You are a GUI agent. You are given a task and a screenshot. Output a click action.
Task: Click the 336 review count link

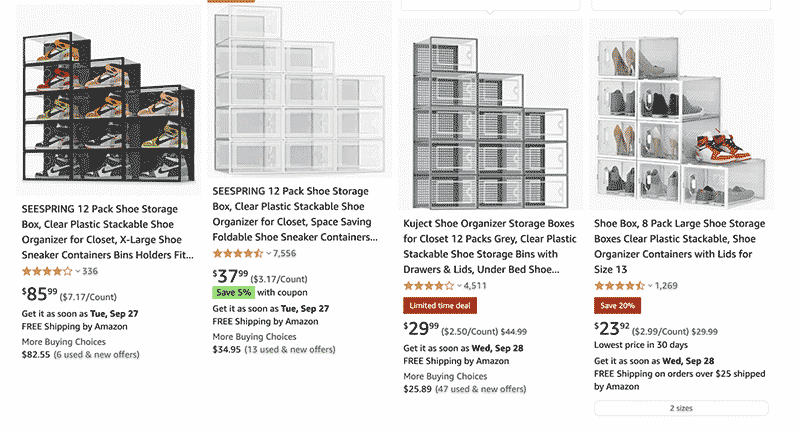click(x=90, y=271)
